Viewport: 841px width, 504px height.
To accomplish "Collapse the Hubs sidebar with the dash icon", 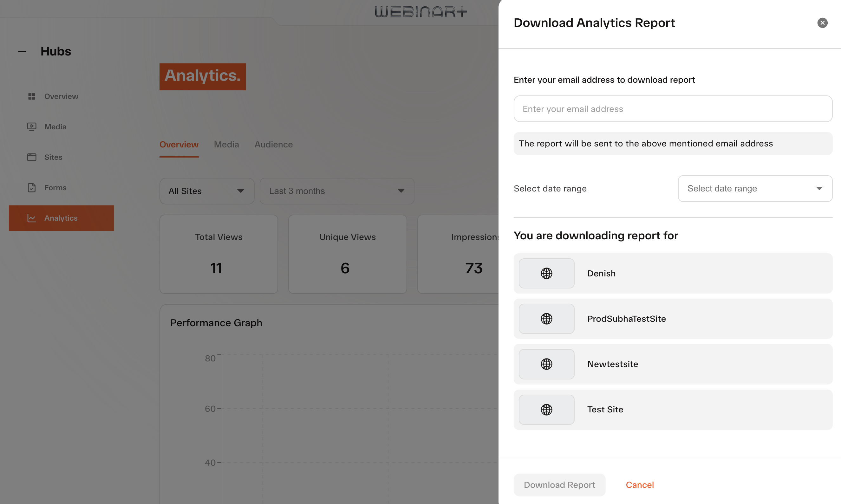I will tap(22, 52).
